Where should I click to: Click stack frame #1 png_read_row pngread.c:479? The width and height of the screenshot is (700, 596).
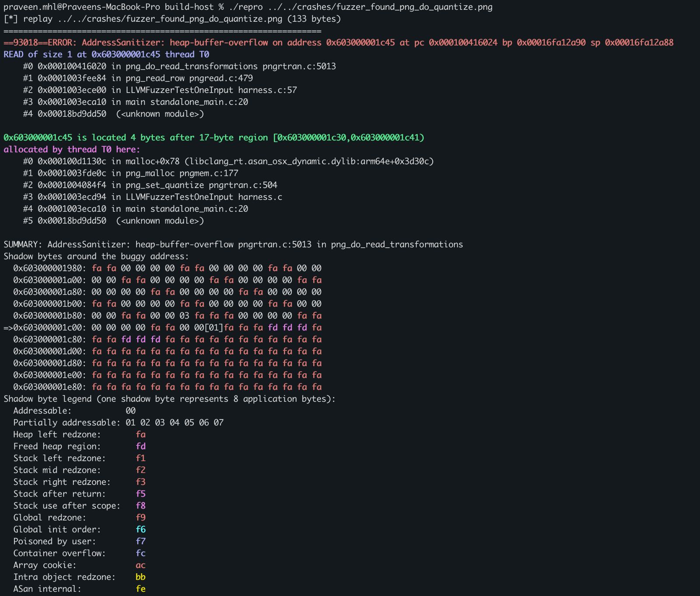pyautogui.click(x=138, y=78)
